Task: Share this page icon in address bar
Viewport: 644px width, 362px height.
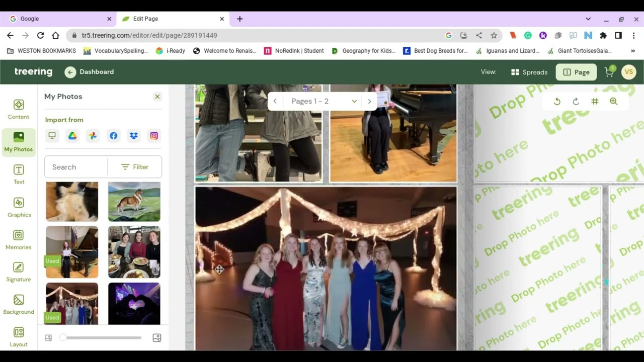Action: pos(479,35)
